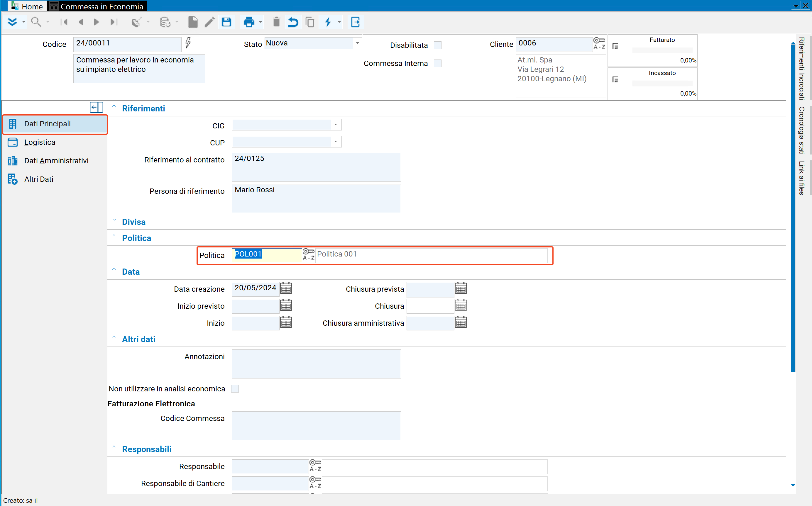Click the Politica code field POL001

pos(267,255)
